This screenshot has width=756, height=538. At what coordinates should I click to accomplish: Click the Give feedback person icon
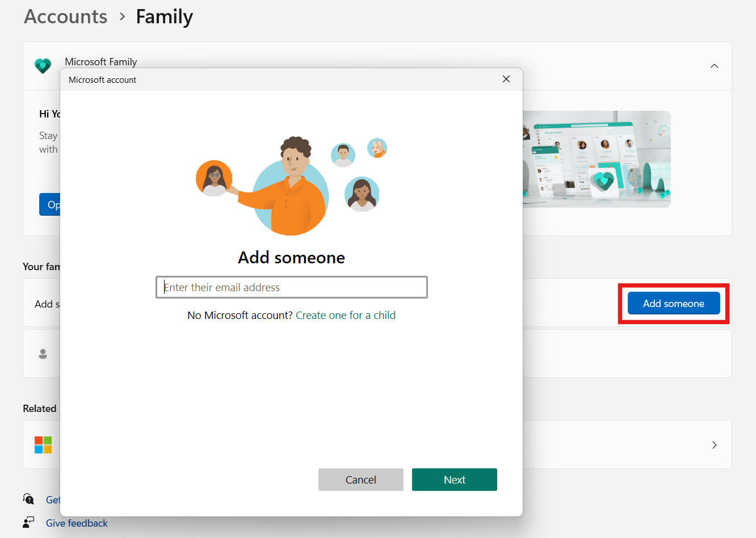28,522
